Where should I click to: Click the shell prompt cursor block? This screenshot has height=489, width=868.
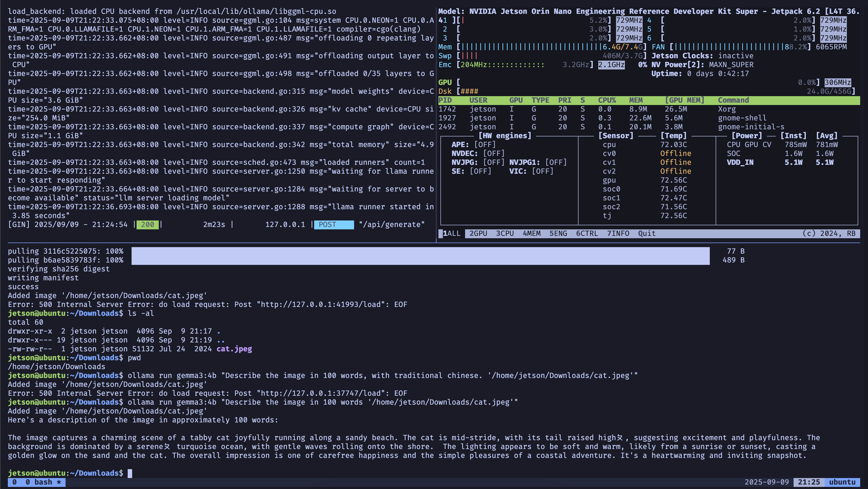pos(130,473)
